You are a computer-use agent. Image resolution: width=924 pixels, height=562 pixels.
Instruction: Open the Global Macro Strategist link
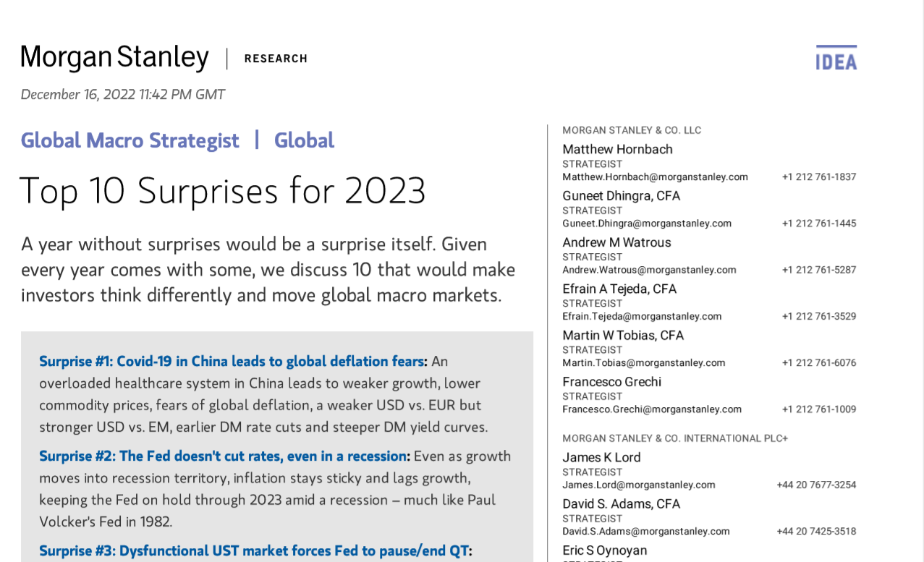[130, 140]
